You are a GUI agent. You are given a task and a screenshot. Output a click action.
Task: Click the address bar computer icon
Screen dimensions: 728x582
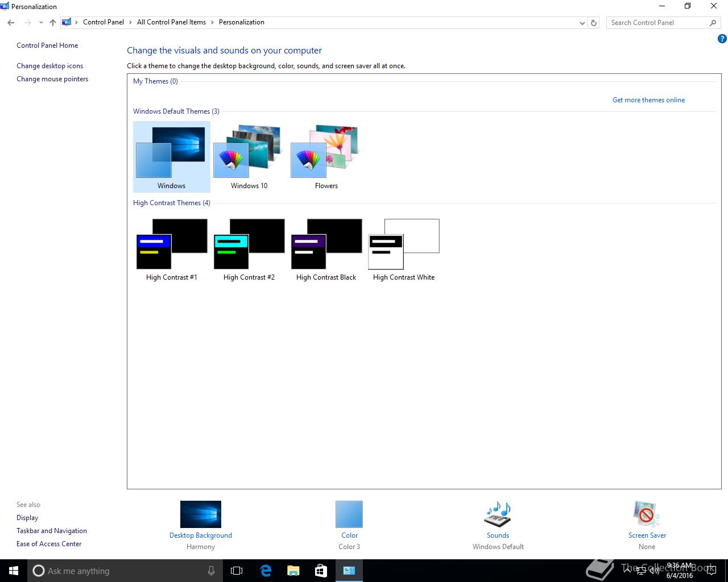coord(67,22)
